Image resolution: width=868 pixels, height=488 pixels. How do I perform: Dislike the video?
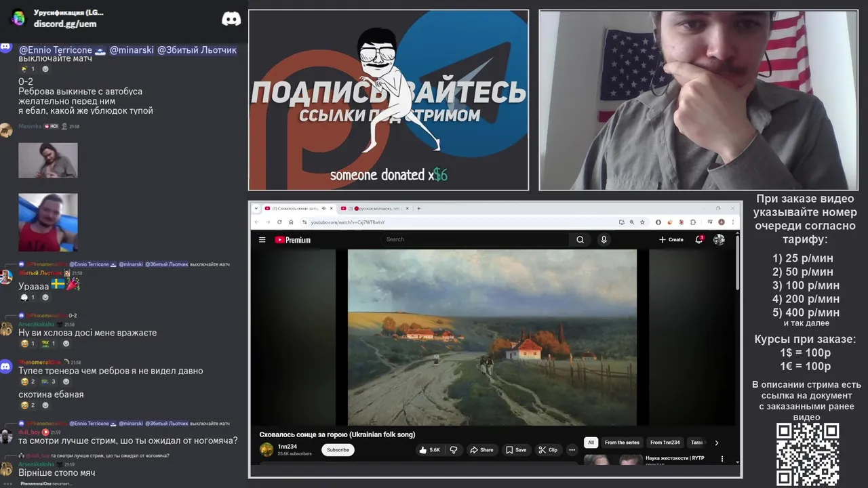click(454, 449)
